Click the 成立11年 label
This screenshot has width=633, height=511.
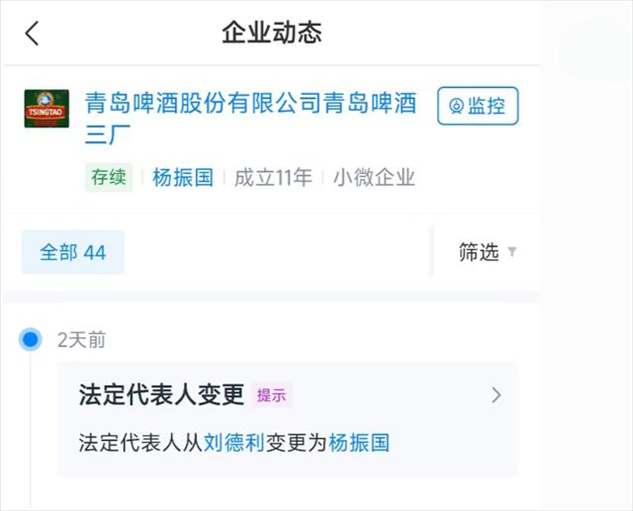272,178
